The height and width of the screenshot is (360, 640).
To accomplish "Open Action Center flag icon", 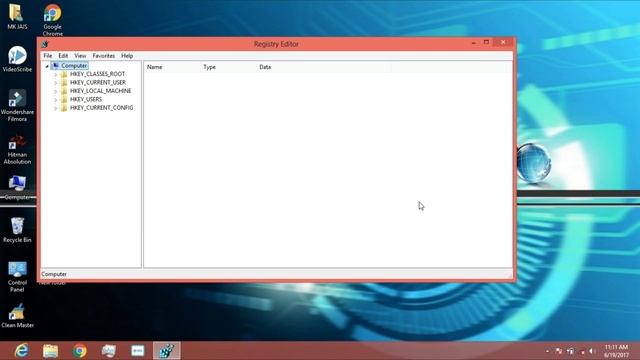I will coord(559,351).
